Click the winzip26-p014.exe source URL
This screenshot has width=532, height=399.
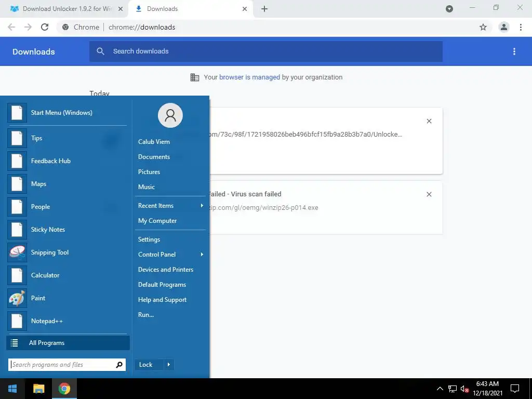tap(264, 208)
